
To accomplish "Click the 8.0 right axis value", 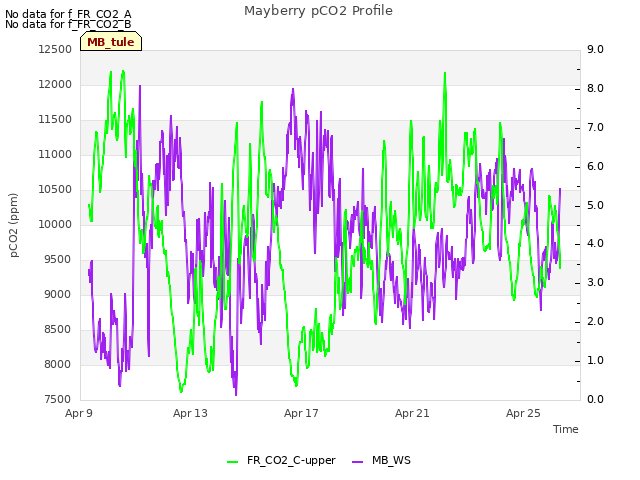I will coord(595,89).
